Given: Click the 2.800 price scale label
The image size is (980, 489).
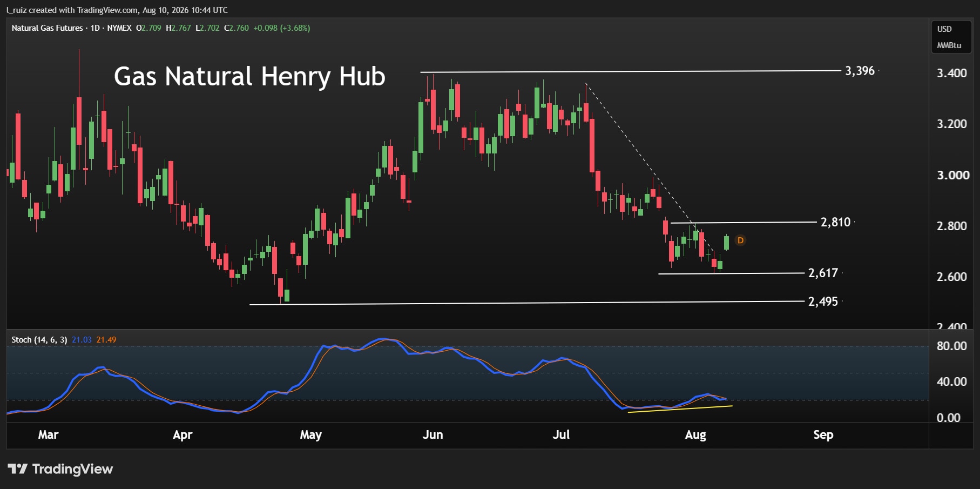Looking at the screenshot, I should (952, 226).
